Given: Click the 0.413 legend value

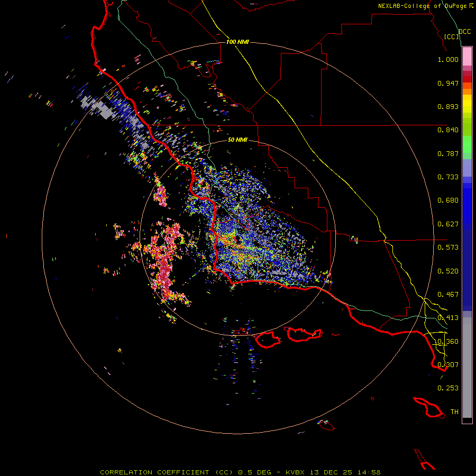Looking at the screenshot, I should [x=448, y=318].
